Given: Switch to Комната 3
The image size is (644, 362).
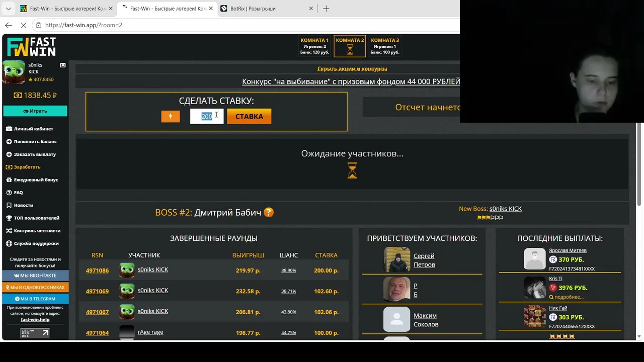Looking at the screenshot, I should [385, 46].
